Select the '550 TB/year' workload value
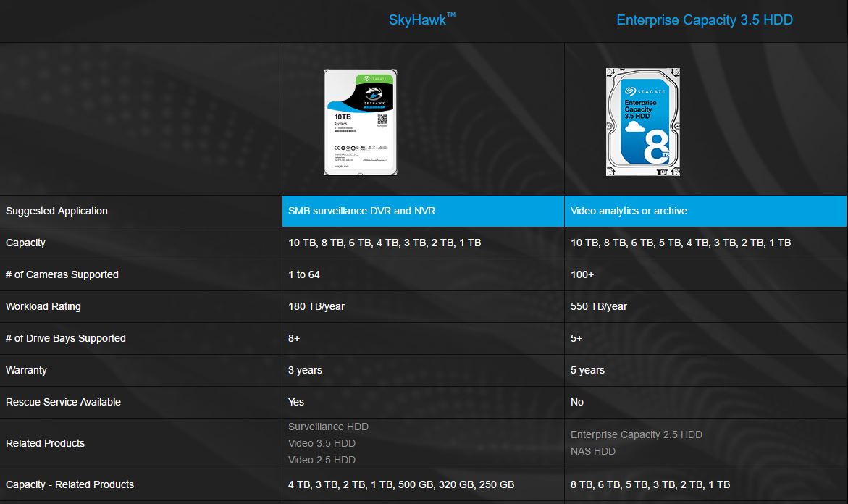Viewport: 848px width, 504px height. coord(599,306)
